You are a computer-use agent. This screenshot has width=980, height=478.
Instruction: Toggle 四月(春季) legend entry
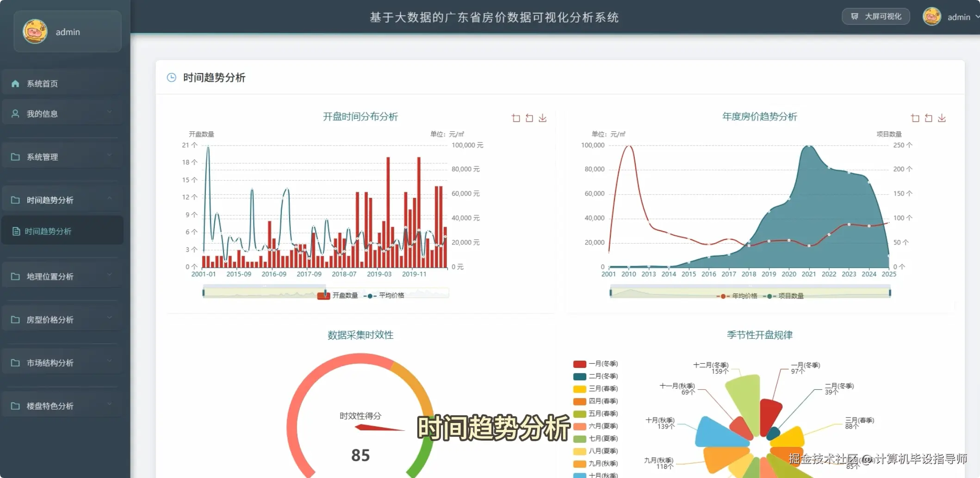[x=595, y=402]
